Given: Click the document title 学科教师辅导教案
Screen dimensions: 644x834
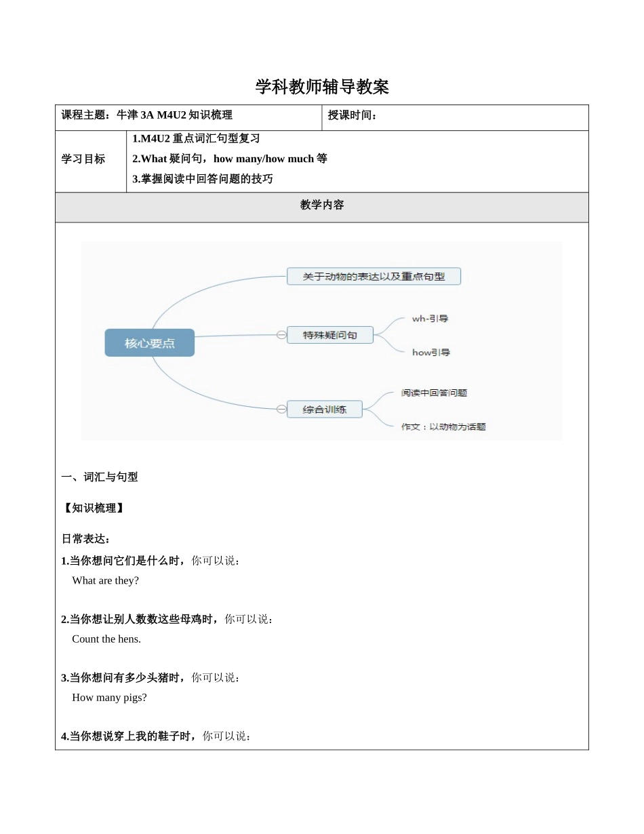Looking at the screenshot, I should coord(322,87).
